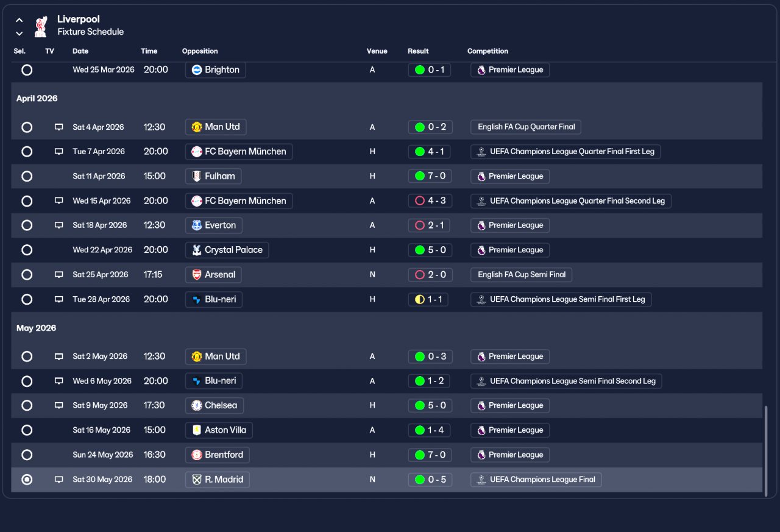
Task: Click the Liverpool club crest icon
Action: click(41, 26)
